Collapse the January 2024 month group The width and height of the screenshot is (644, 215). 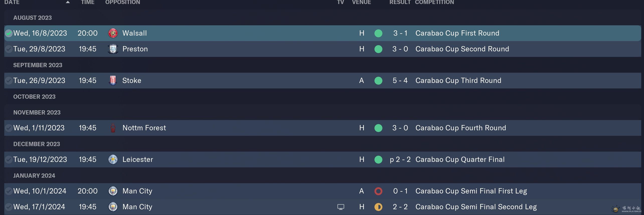(34, 176)
